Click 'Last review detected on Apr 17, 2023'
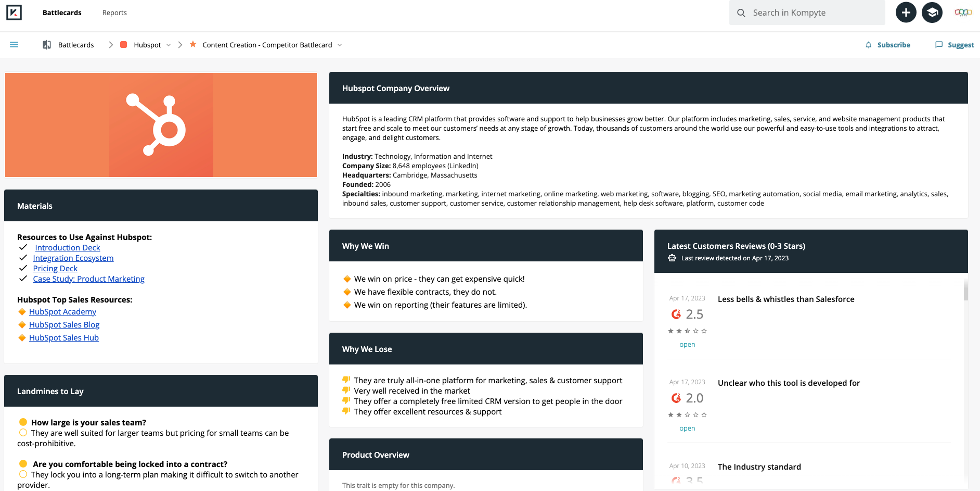This screenshot has width=980, height=491. pyautogui.click(x=735, y=258)
